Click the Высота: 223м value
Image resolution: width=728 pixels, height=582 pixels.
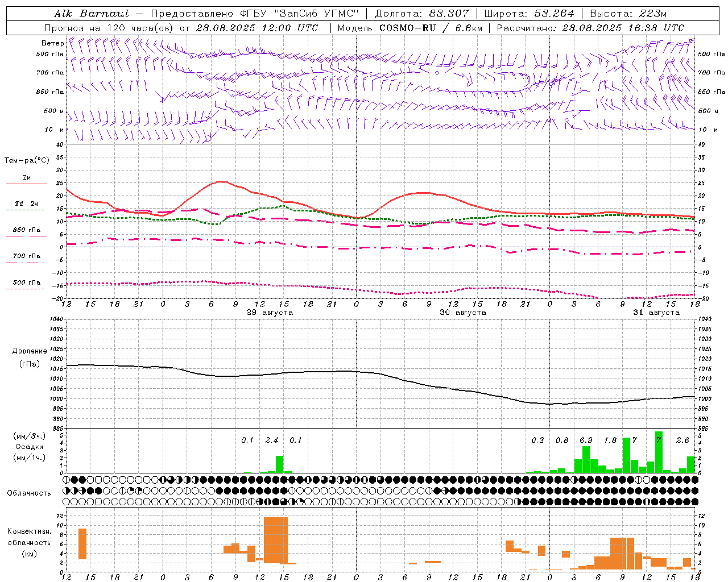tap(628, 14)
